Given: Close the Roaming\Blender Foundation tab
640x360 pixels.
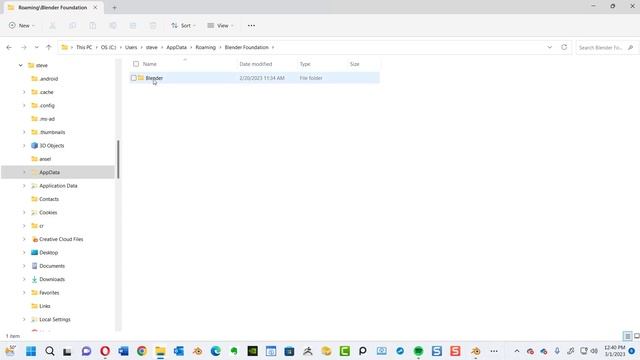Looking at the screenshot, I should (x=95, y=7).
